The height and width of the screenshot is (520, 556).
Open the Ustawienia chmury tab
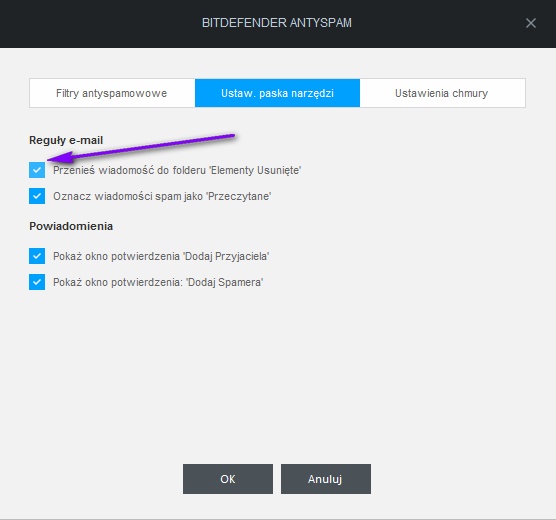point(442,93)
